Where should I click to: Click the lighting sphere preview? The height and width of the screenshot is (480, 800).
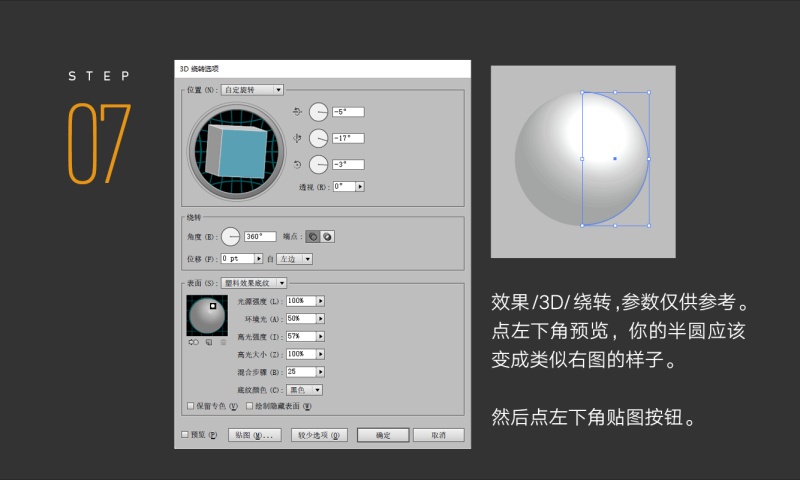click(207, 316)
